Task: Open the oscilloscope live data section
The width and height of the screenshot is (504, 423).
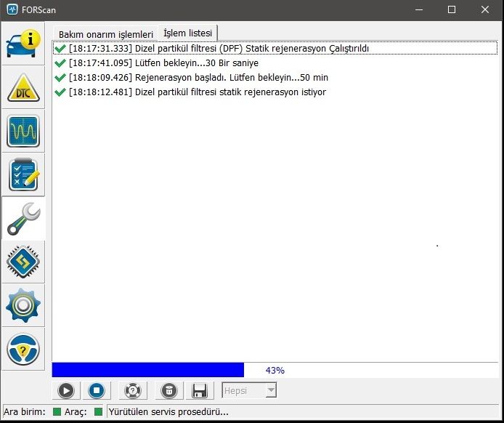Action: [x=23, y=132]
